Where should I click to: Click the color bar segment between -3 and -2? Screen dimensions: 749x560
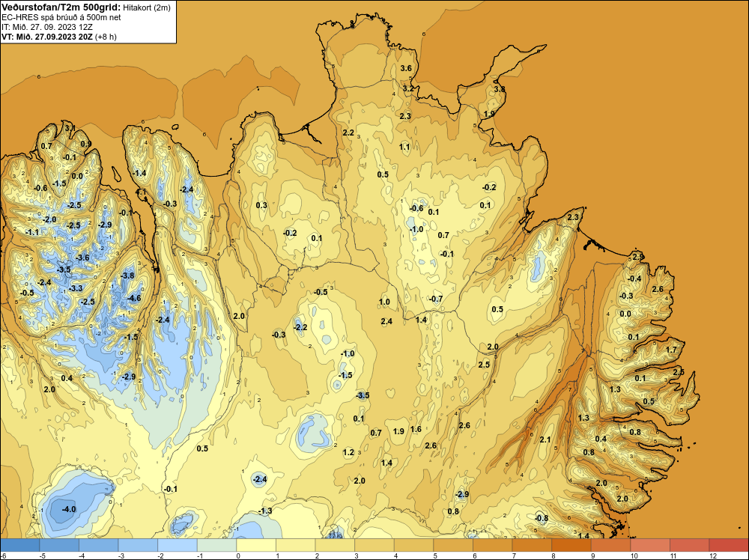pos(138,545)
